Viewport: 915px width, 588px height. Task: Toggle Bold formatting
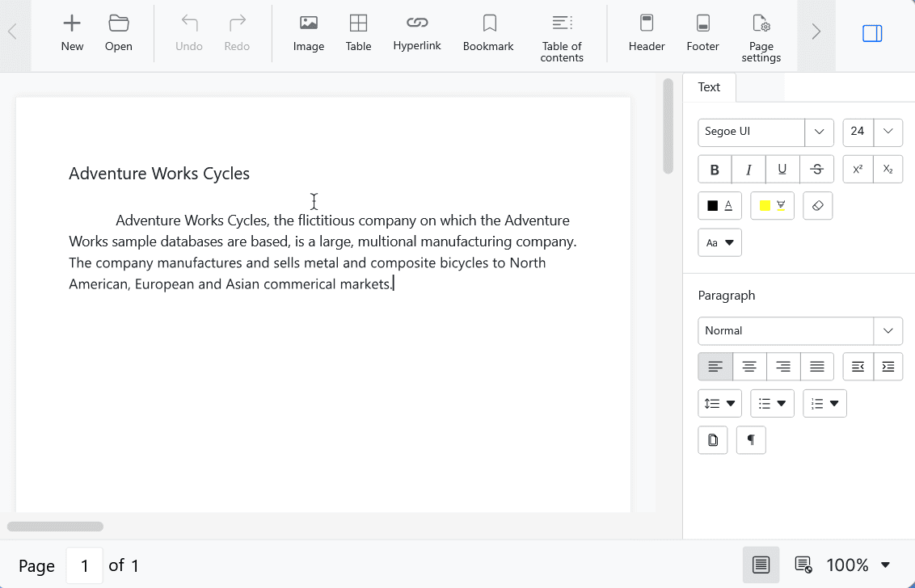point(715,169)
